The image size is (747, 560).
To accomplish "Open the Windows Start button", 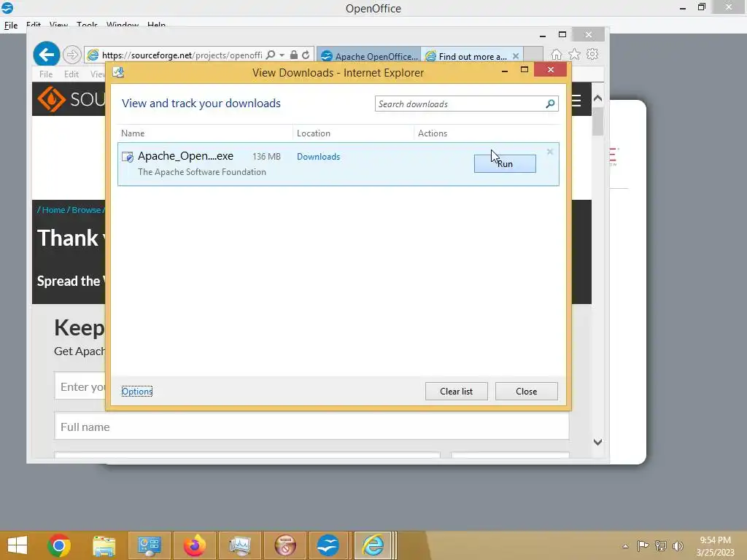I will pos(18,545).
